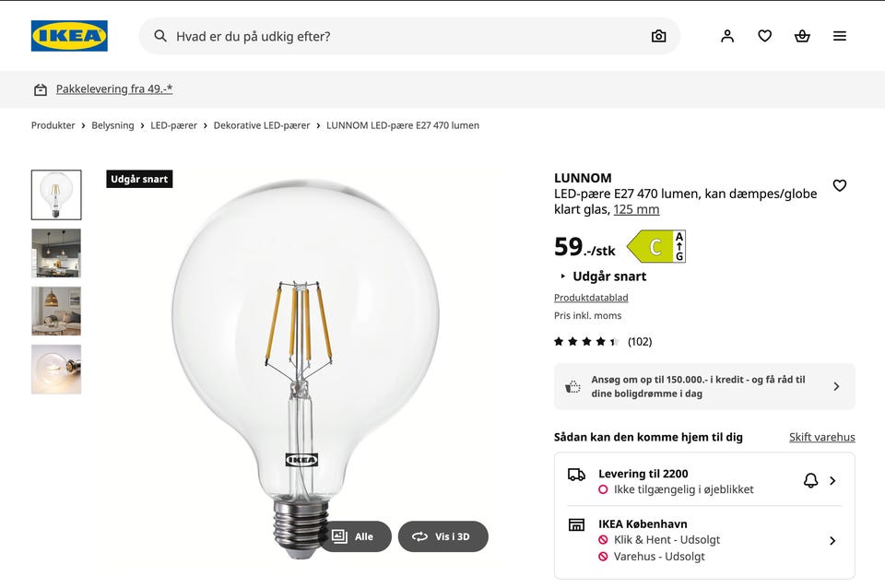Go to Belysning breadcrumb
Screen dimensions: 885x588
pyautogui.click(x=112, y=125)
